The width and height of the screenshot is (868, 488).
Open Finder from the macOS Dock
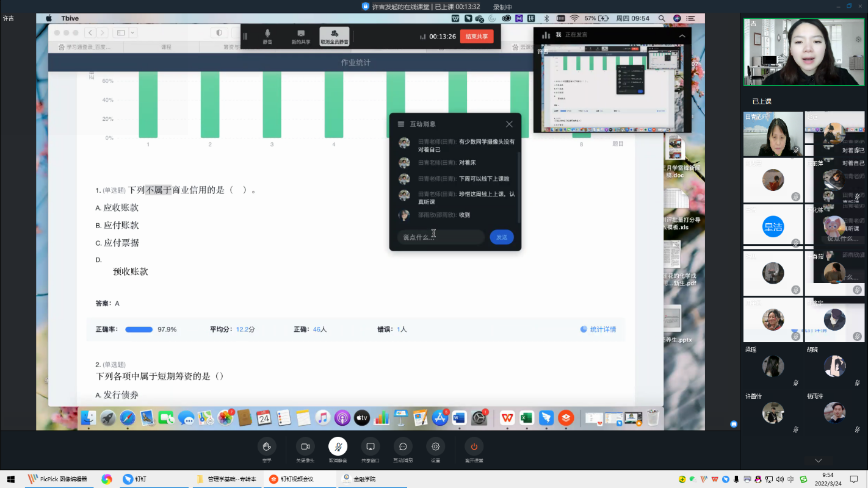click(x=89, y=418)
